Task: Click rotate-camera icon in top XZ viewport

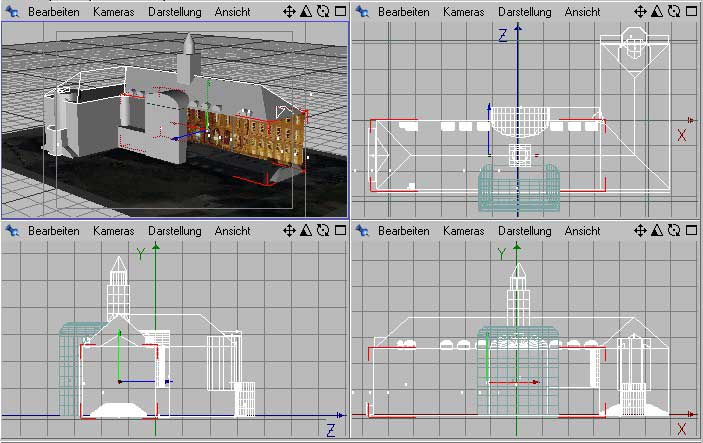Action: [x=674, y=12]
